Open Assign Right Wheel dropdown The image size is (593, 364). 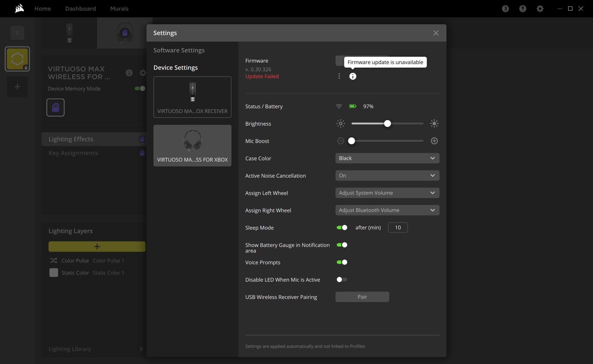(x=387, y=210)
